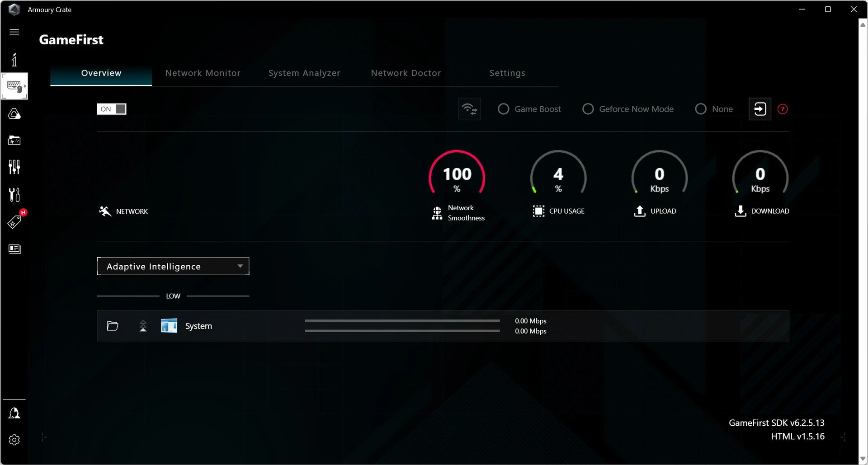Click the HTML v1.5.16 version text
The image size is (868, 465).
(798, 437)
